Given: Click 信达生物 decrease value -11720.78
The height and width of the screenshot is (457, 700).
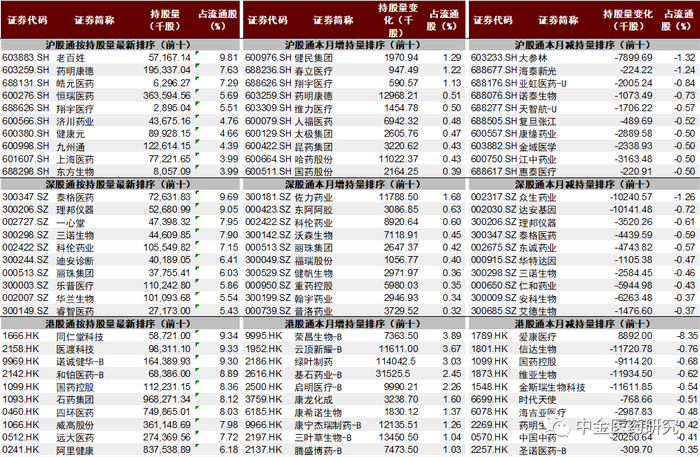Looking at the screenshot, I should 631,349.
